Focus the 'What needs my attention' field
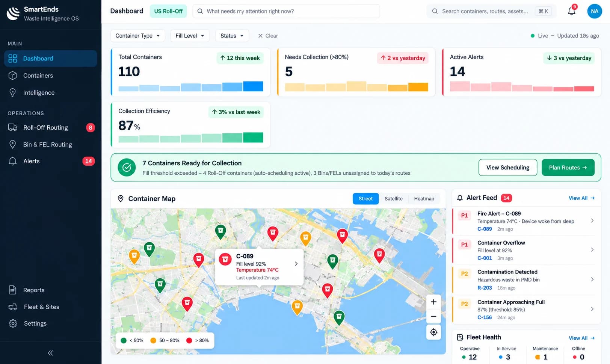 tap(286, 11)
